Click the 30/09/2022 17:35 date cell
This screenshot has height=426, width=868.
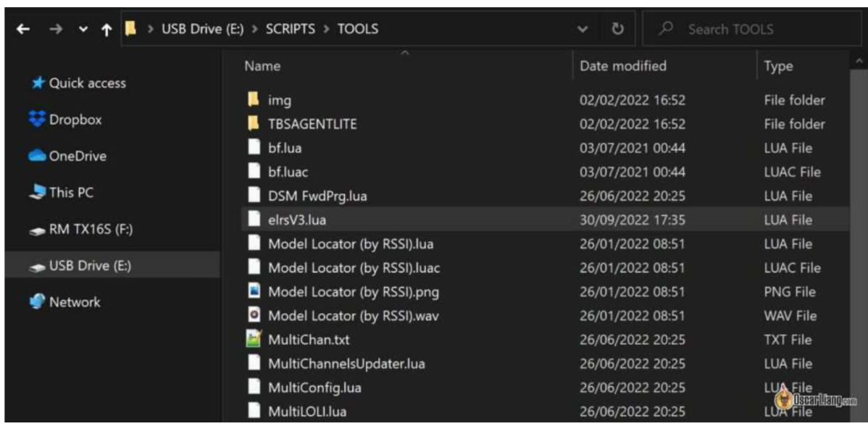click(x=633, y=220)
